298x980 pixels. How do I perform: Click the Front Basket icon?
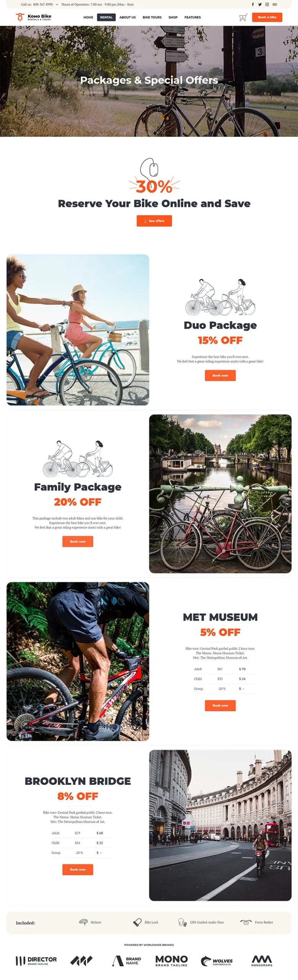(x=246, y=922)
